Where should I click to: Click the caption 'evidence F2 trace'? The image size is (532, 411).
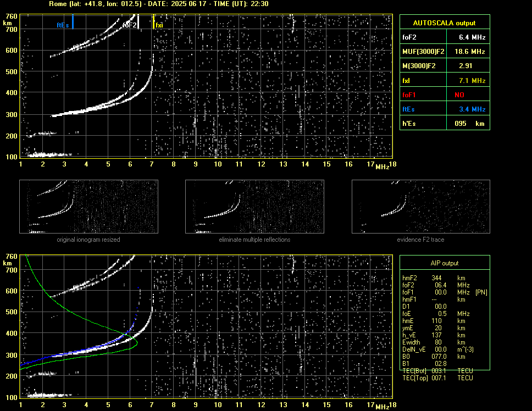click(420, 240)
